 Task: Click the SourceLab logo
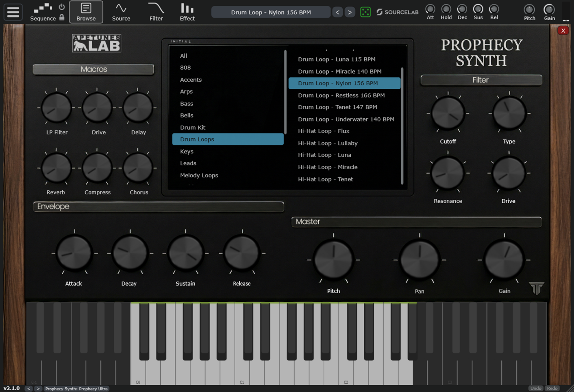coord(397,12)
